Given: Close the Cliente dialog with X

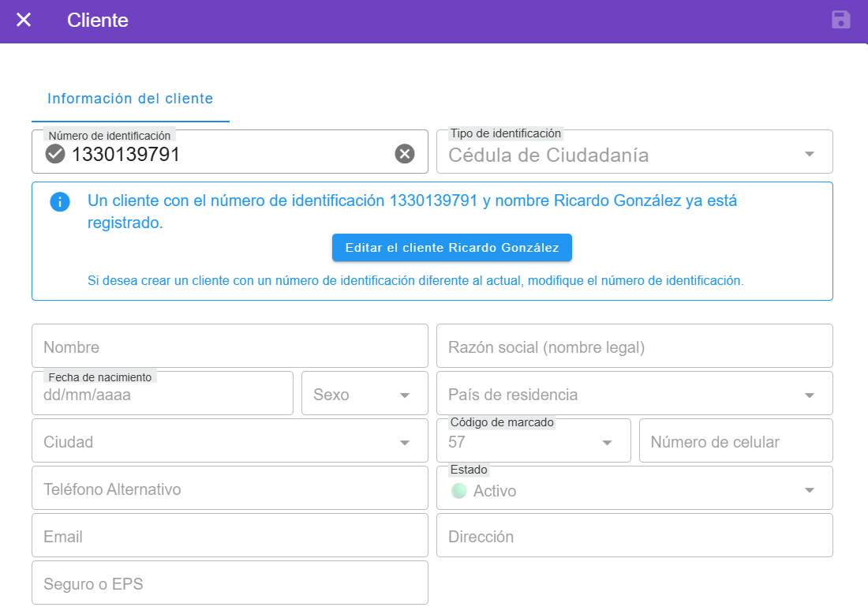Looking at the screenshot, I should (24, 20).
